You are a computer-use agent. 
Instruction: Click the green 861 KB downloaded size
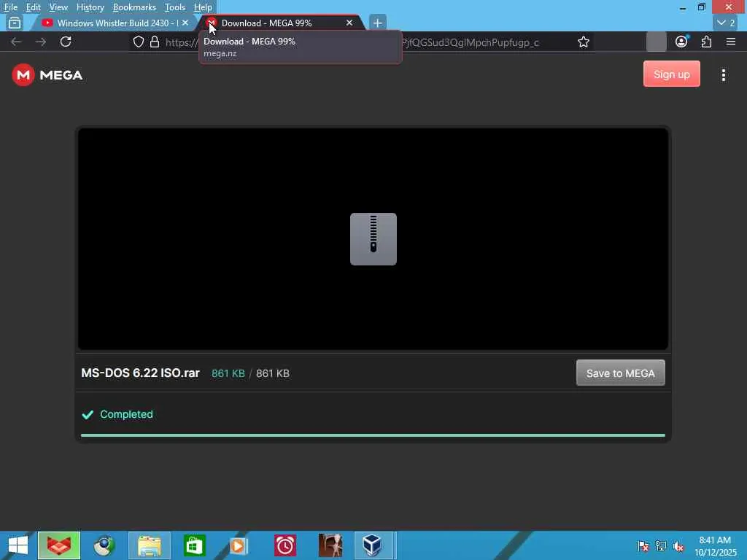228,373
